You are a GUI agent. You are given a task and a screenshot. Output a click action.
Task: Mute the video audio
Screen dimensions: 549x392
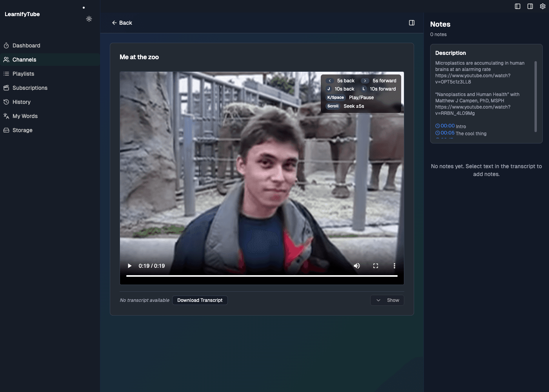356,266
